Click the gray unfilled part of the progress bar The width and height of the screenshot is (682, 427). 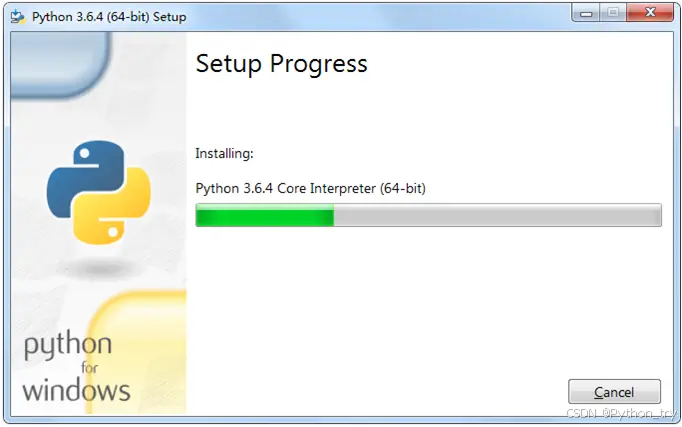[x=498, y=215]
